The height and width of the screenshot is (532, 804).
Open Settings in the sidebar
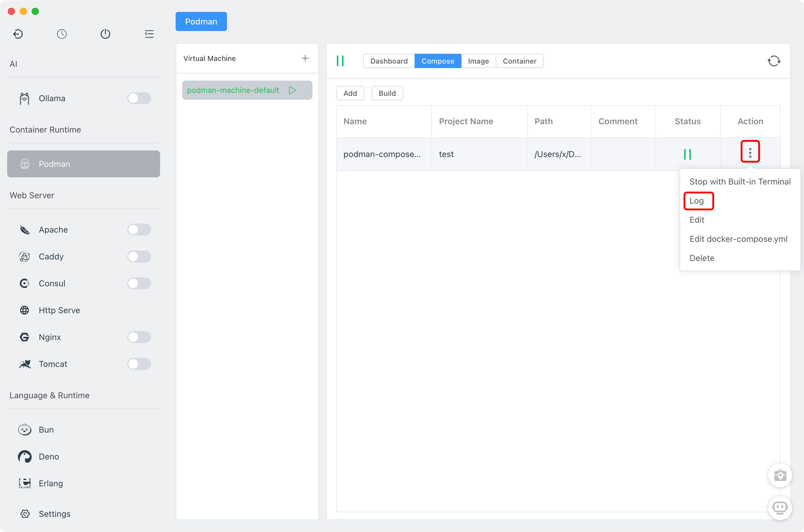54,514
